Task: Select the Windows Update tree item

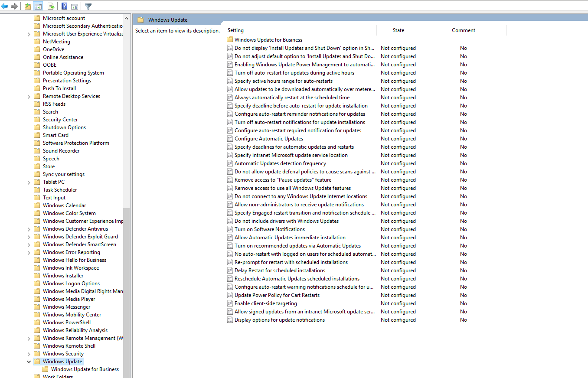Action: pos(62,362)
